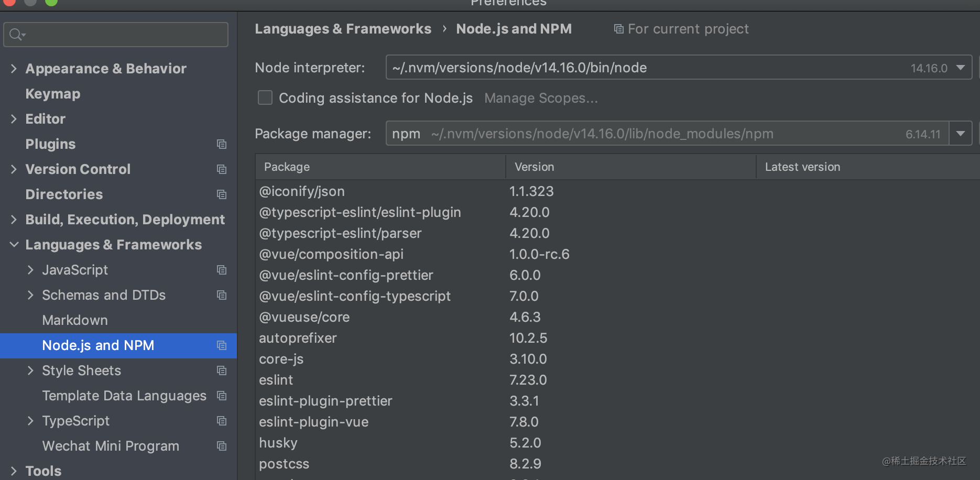This screenshot has height=480, width=980.
Task: Select the Markdown settings page
Action: point(75,320)
